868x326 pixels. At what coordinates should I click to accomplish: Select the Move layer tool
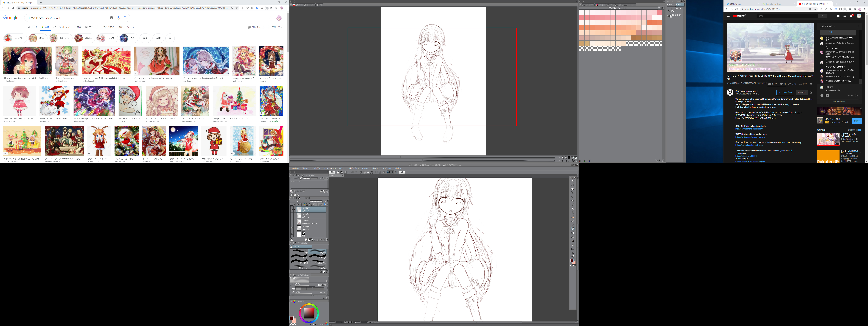(573, 193)
